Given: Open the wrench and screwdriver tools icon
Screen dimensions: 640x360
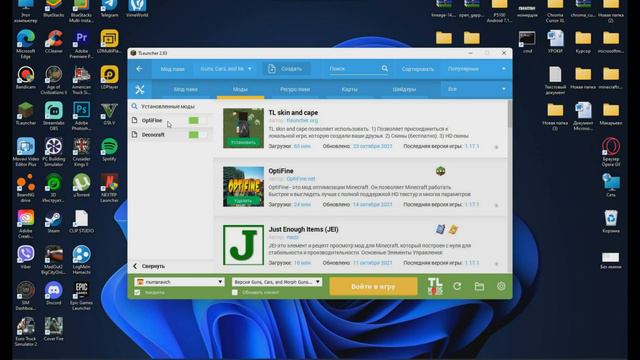Looking at the screenshot, I should [140, 89].
